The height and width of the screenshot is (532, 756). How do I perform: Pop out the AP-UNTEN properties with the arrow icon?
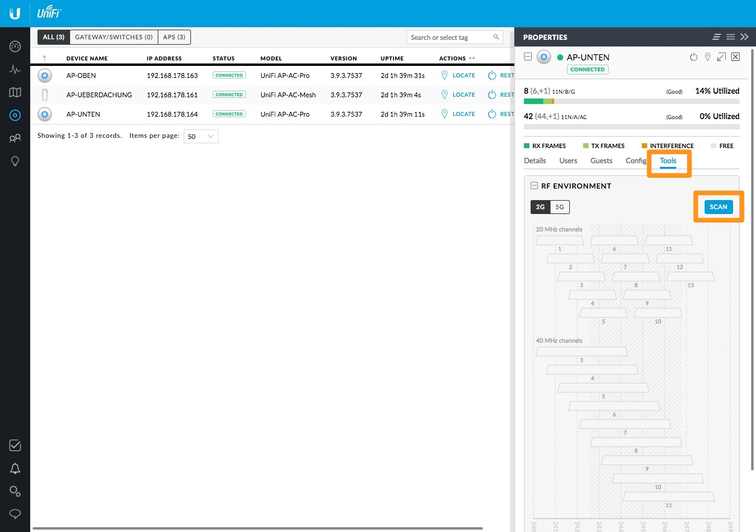click(722, 57)
